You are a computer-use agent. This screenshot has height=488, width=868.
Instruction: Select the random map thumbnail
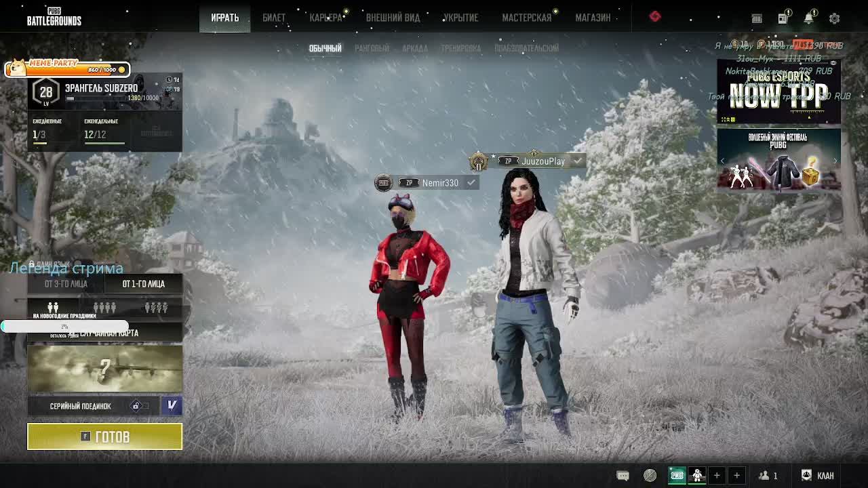104,369
